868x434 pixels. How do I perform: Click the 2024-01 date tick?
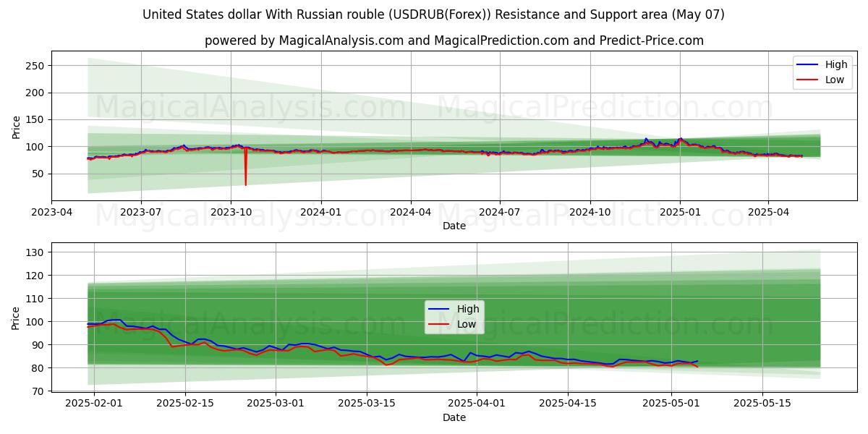pos(320,213)
